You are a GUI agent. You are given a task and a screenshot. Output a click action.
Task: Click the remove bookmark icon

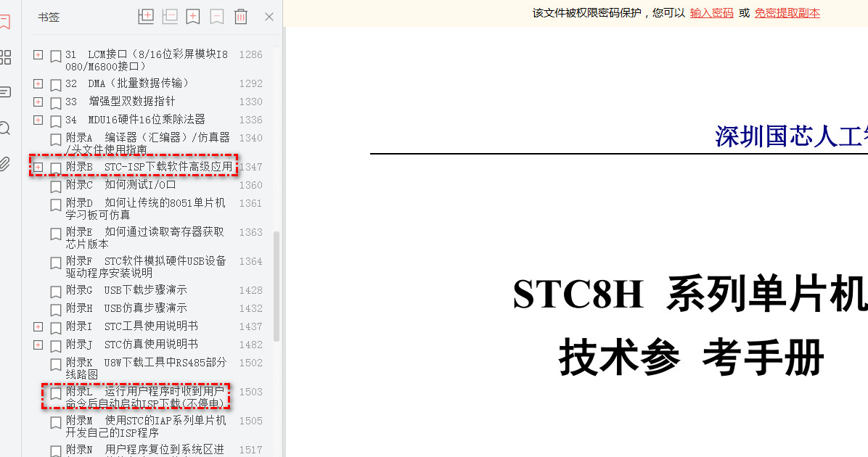pos(217,17)
